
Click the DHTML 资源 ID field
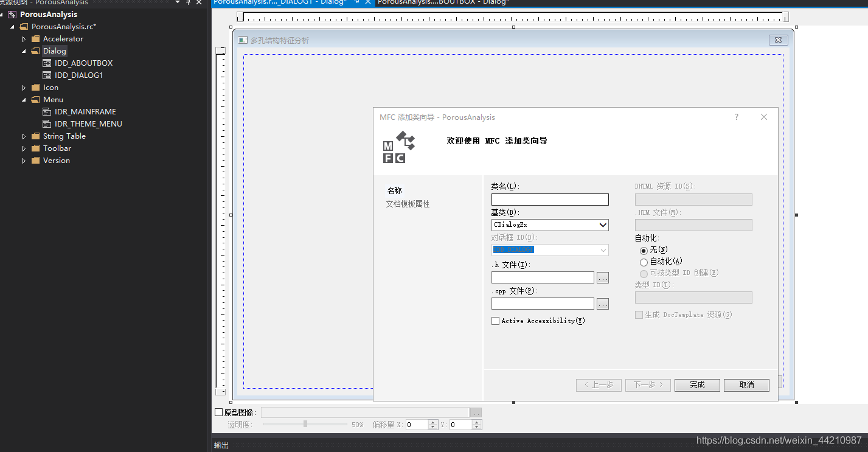693,199
